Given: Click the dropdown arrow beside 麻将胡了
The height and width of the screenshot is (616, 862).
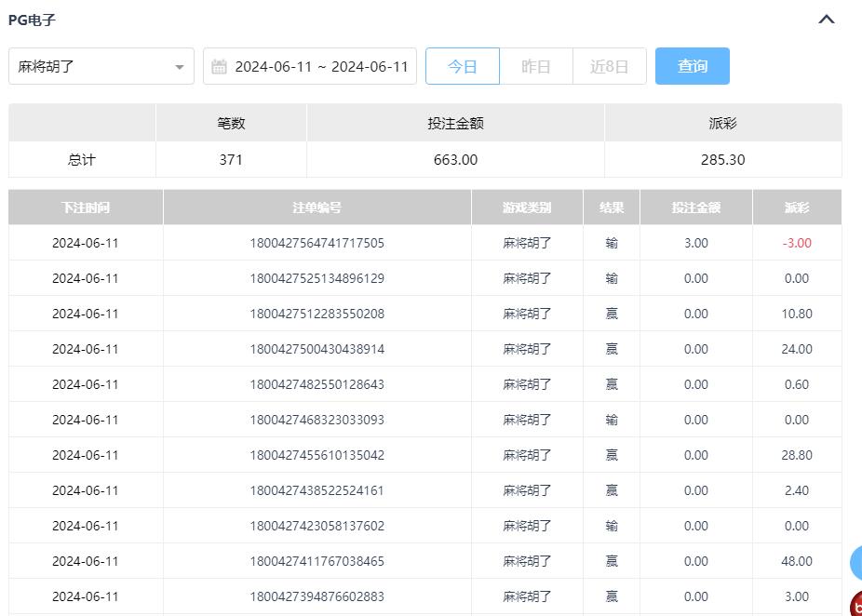Looking at the screenshot, I should (179, 67).
